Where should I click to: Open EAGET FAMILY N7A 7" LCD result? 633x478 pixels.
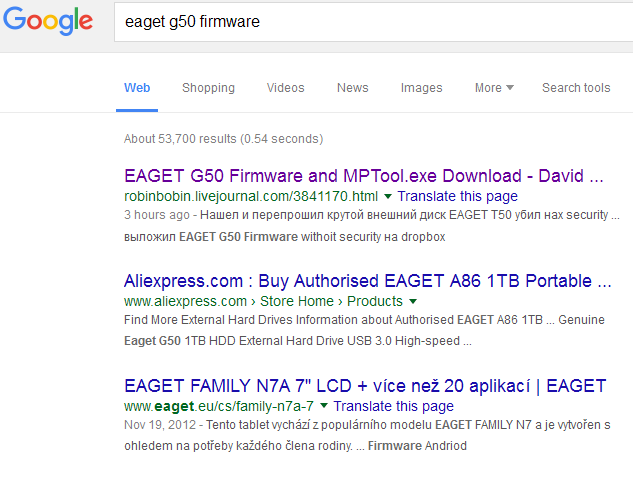click(x=365, y=386)
